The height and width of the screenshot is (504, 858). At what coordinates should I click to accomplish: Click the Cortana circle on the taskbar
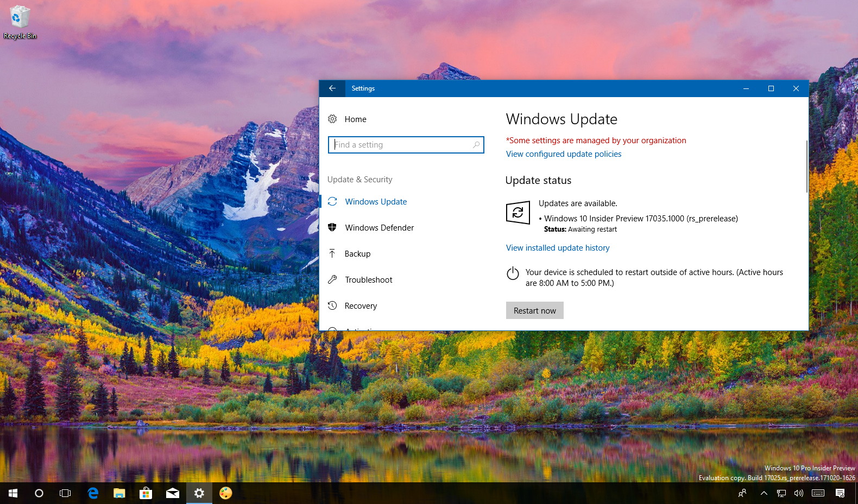point(39,493)
